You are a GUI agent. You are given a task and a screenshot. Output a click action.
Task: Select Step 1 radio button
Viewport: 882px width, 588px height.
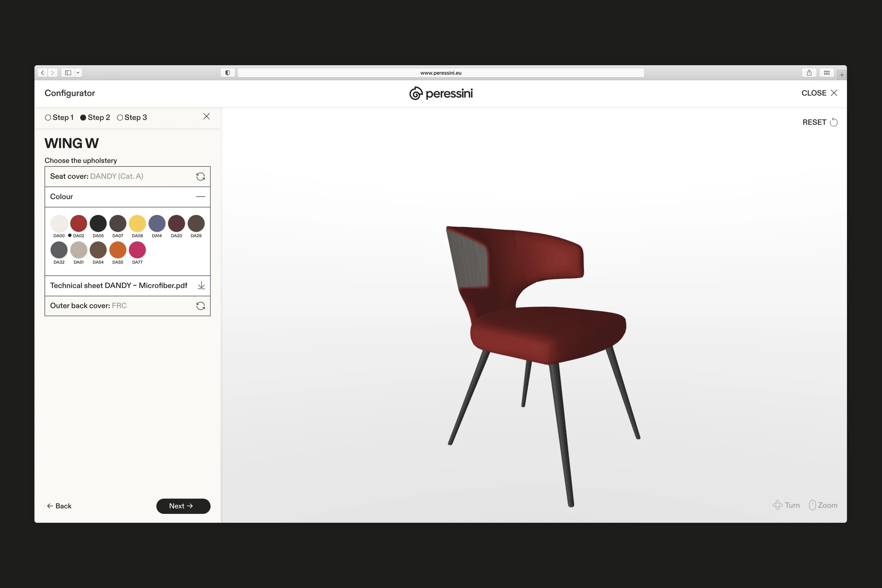48,118
